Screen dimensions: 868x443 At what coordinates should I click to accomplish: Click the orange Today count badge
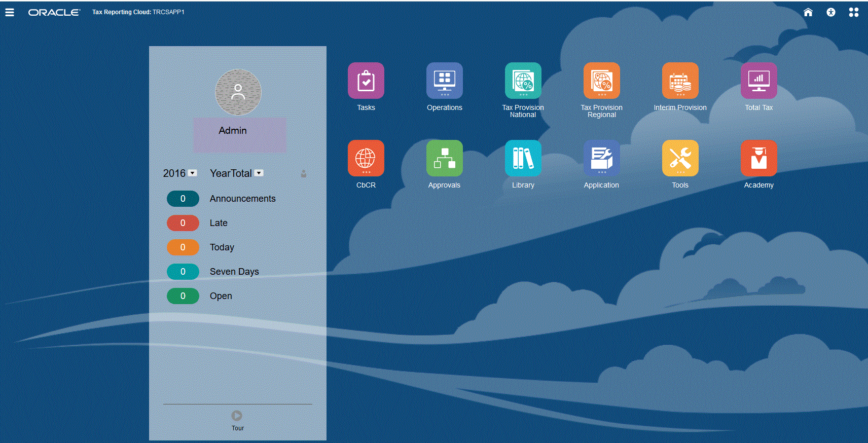point(183,247)
